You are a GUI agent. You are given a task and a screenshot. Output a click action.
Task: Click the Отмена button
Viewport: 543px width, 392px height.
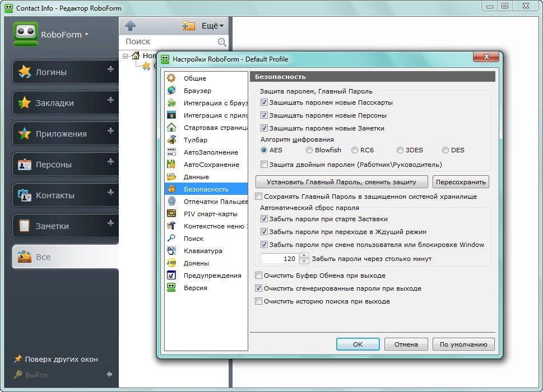(x=406, y=344)
